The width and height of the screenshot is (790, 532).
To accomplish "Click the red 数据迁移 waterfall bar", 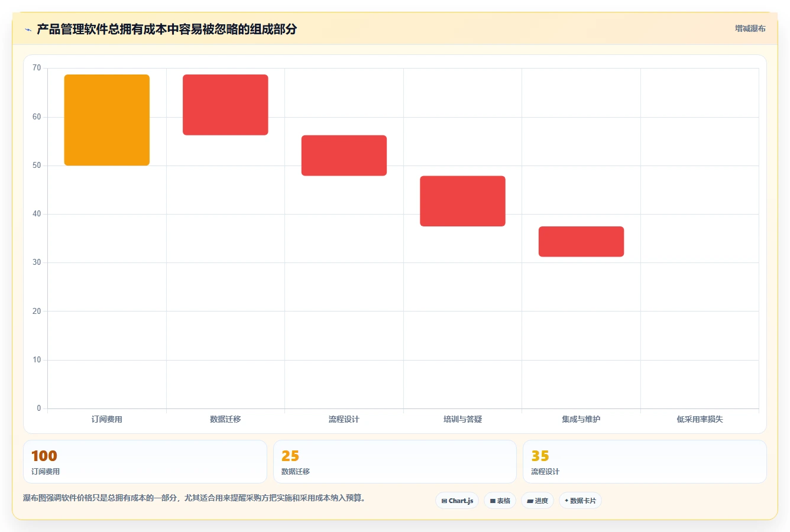I will 225,105.
